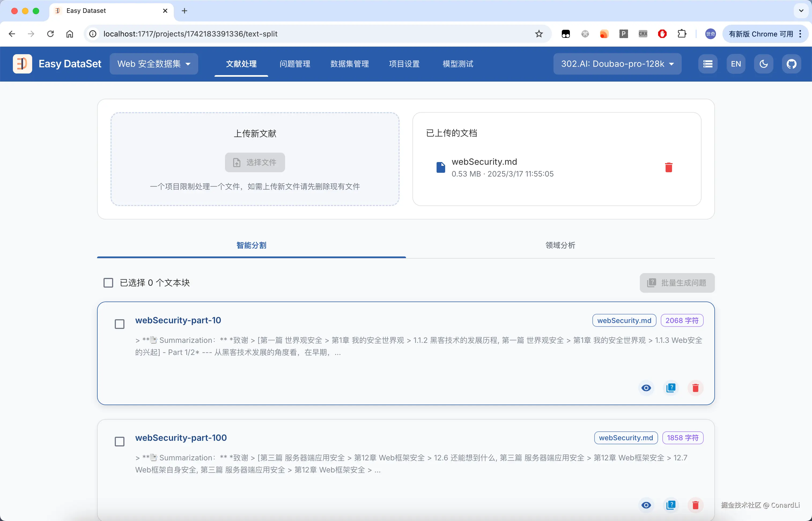Generate questions for webSecurity-part-100 chunk
Viewport: 812px width, 521px height.
click(671, 505)
